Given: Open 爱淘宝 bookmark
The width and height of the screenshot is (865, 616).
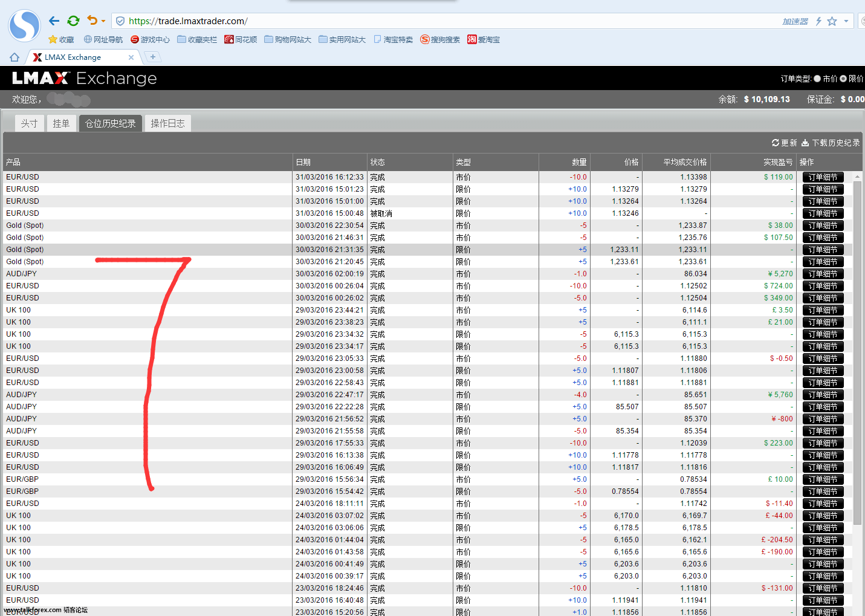Looking at the screenshot, I should click(484, 40).
